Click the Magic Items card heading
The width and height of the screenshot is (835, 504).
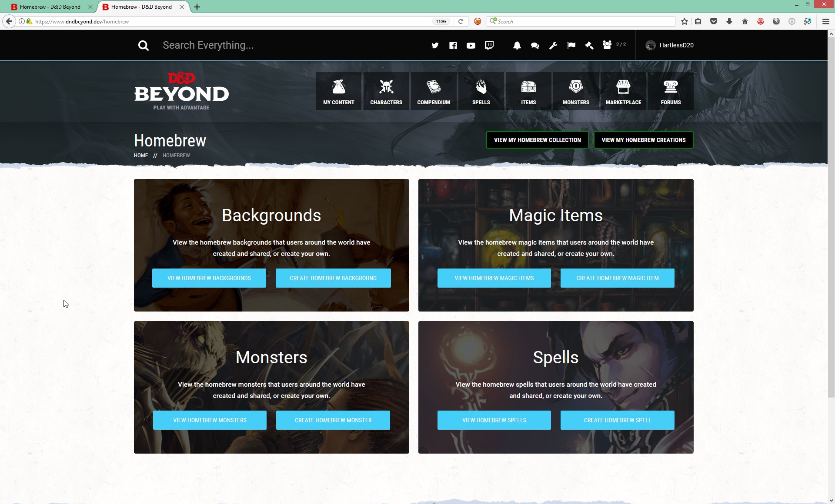point(556,216)
